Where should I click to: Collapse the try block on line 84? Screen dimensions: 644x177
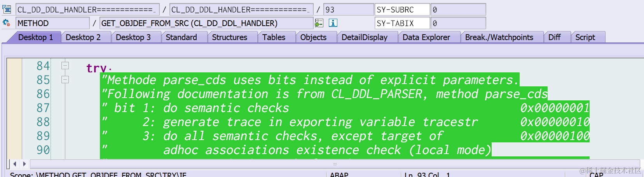[x=65, y=66]
